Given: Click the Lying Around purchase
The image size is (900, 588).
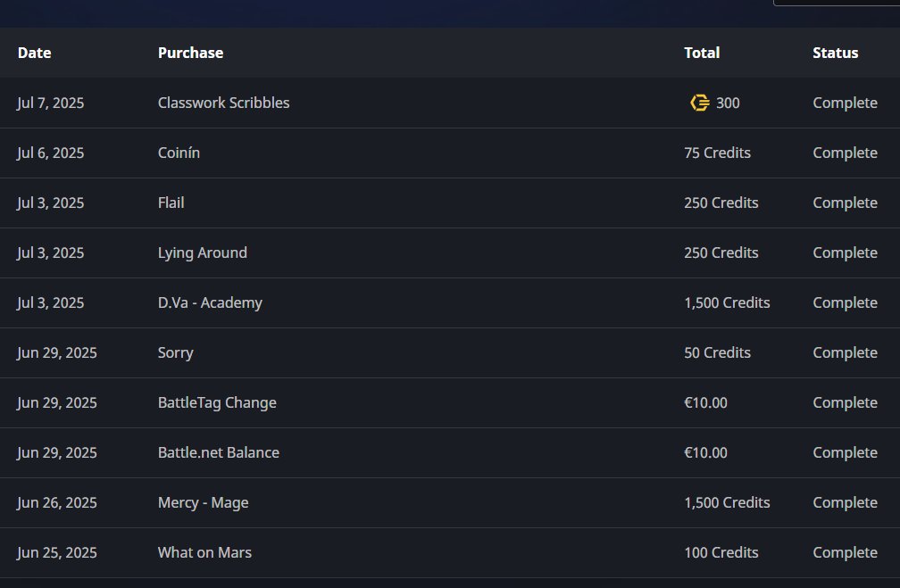Looking at the screenshot, I should (202, 253).
